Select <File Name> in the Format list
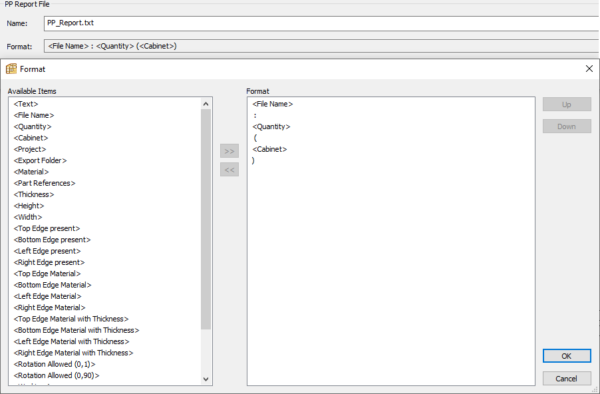The width and height of the screenshot is (600, 394). point(272,104)
